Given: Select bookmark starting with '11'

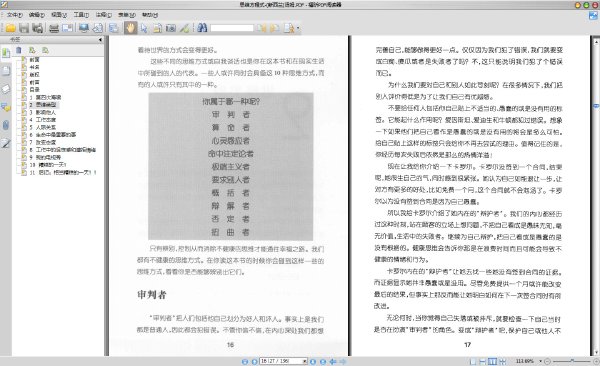Looking at the screenshot, I should coord(63,172).
